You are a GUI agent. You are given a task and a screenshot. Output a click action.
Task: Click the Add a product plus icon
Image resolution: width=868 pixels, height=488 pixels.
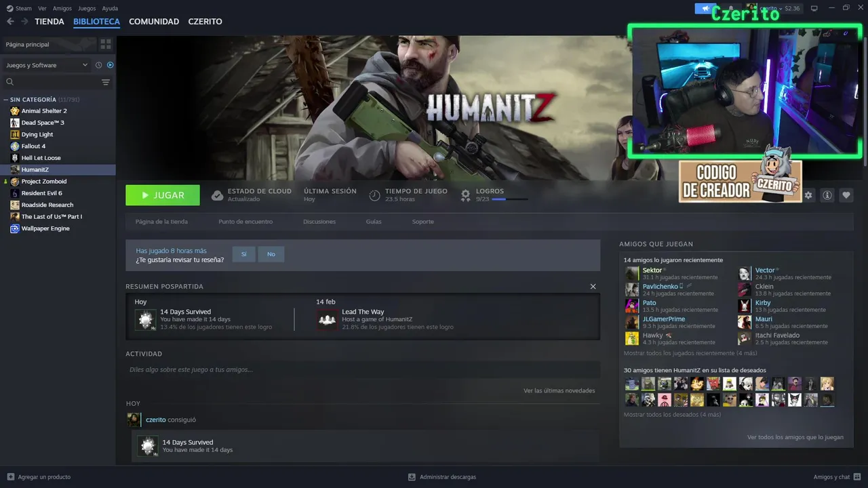(10, 476)
